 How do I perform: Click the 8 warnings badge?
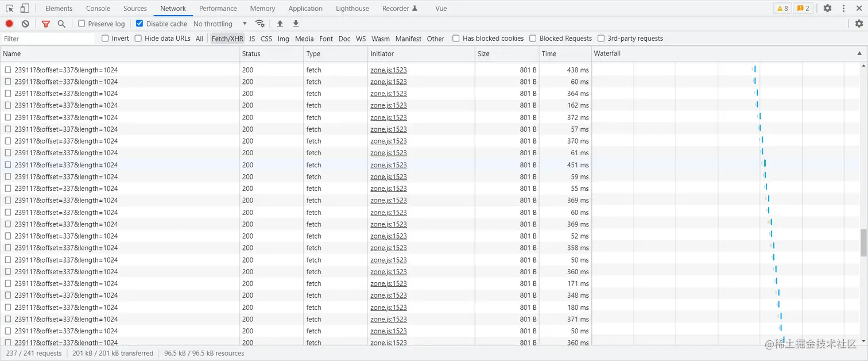pyautogui.click(x=782, y=9)
